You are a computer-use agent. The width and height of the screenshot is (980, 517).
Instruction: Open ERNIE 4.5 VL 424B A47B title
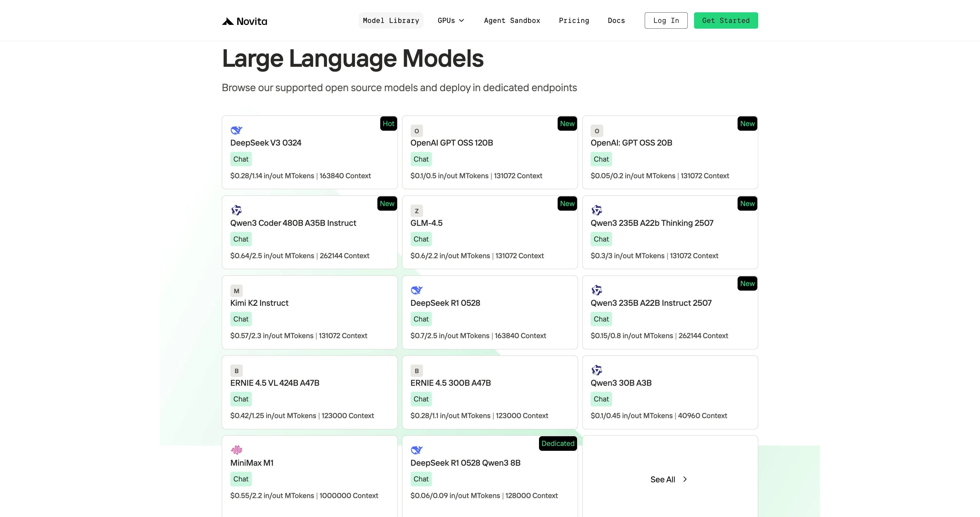275,383
